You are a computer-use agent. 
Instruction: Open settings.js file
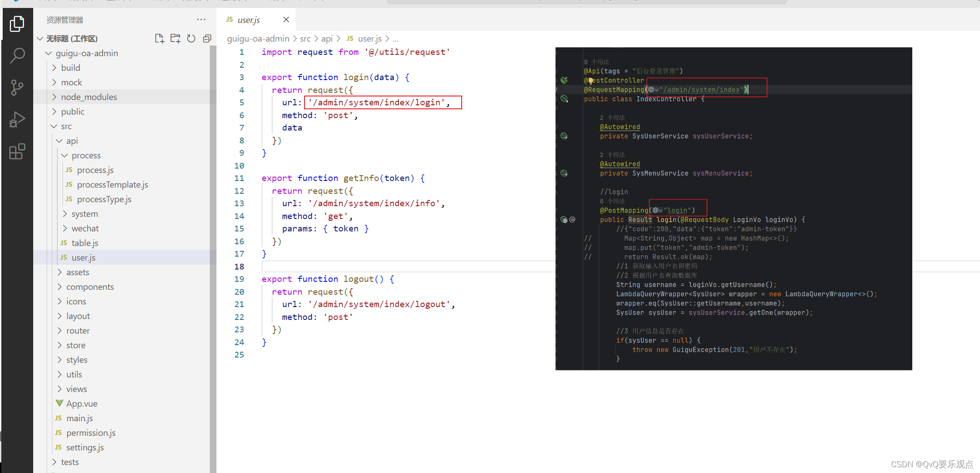click(x=85, y=447)
